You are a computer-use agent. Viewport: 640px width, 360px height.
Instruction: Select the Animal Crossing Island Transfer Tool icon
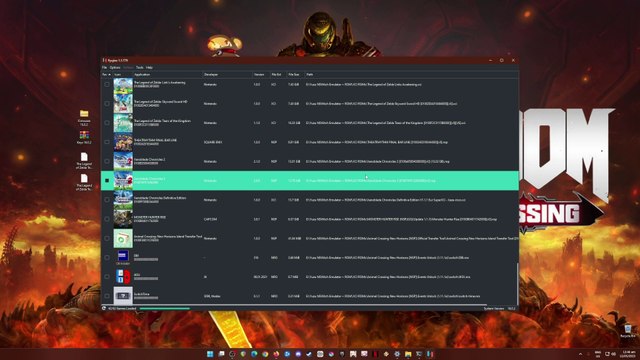(123, 238)
